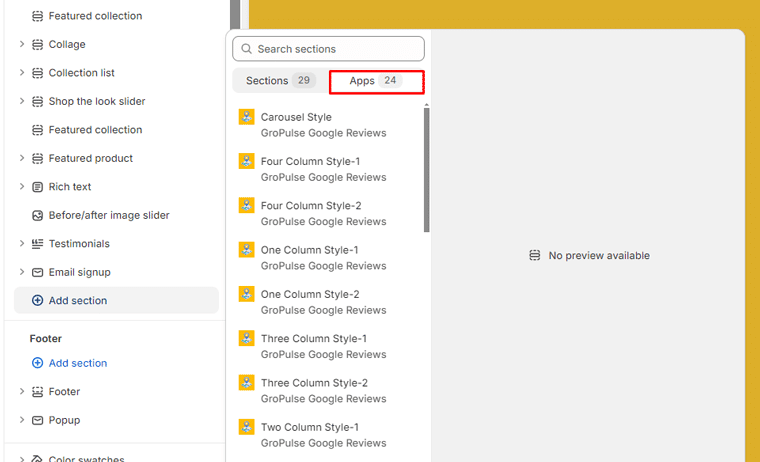Click Add section under Footer

69,363
